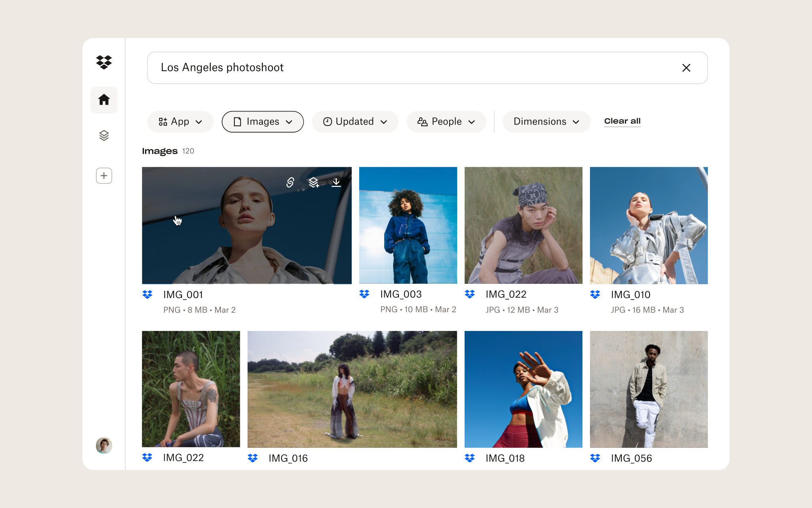Viewport: 812px width, 508px height.
Task: Open the user profile avatar
Action: pyautogui.click(x=104, y=445)
